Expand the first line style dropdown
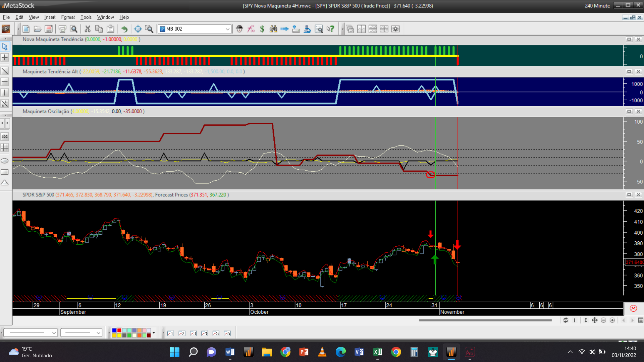Image resolution: width=644 pixels, height=362 pixels. [54, 333]
